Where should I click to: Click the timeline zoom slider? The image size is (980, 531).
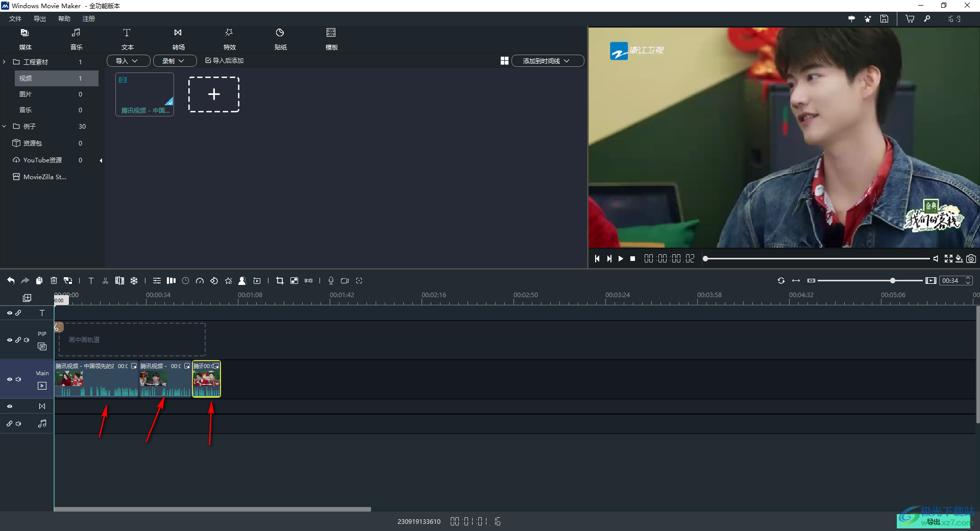(x=871, y=280)
